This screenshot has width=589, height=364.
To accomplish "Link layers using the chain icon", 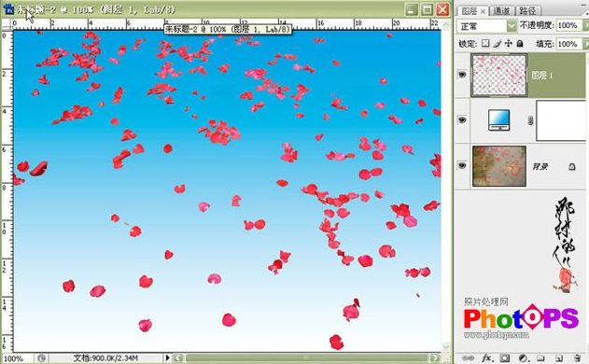I will 468,357.
